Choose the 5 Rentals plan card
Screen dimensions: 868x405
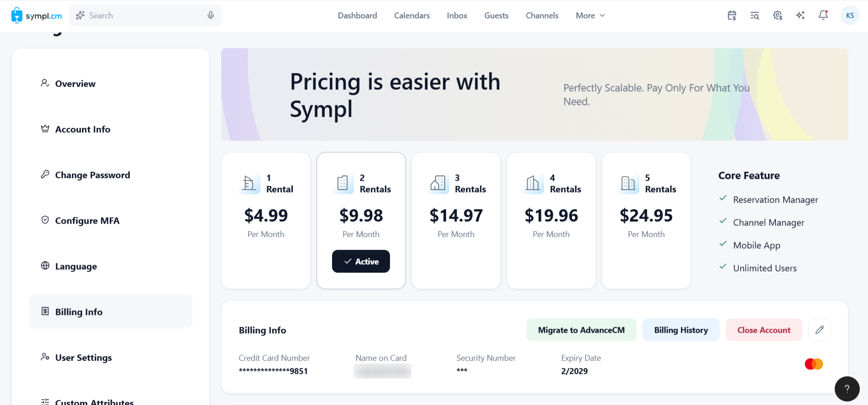pos(646,221)
